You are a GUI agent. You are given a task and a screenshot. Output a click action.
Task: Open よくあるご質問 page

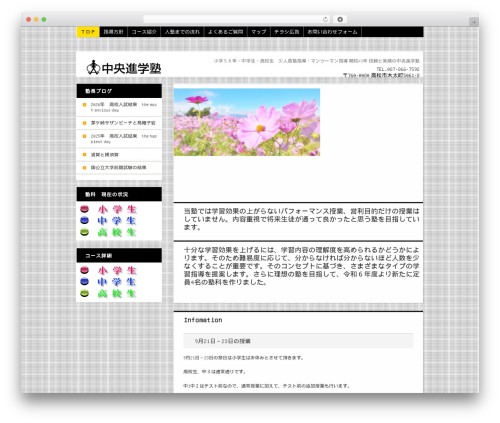(225, 32)
